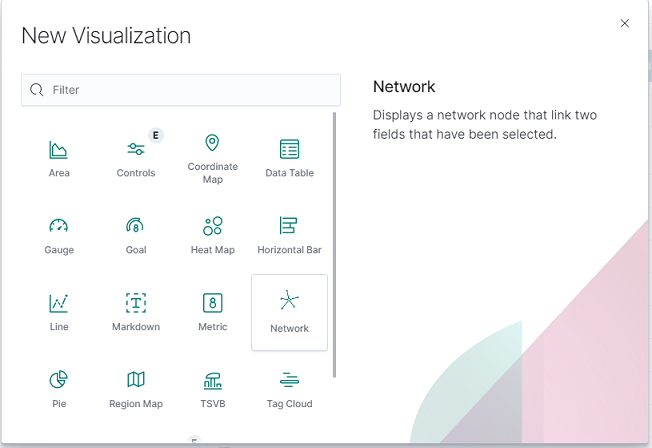Choose the Gauge visualization
This screenshot has width=652, height=448.
(59, 235)
